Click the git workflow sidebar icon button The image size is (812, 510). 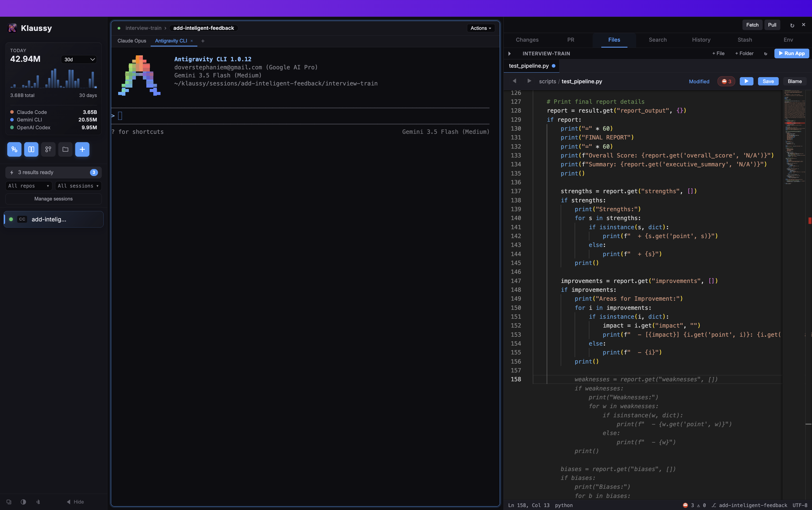[14, 149]
